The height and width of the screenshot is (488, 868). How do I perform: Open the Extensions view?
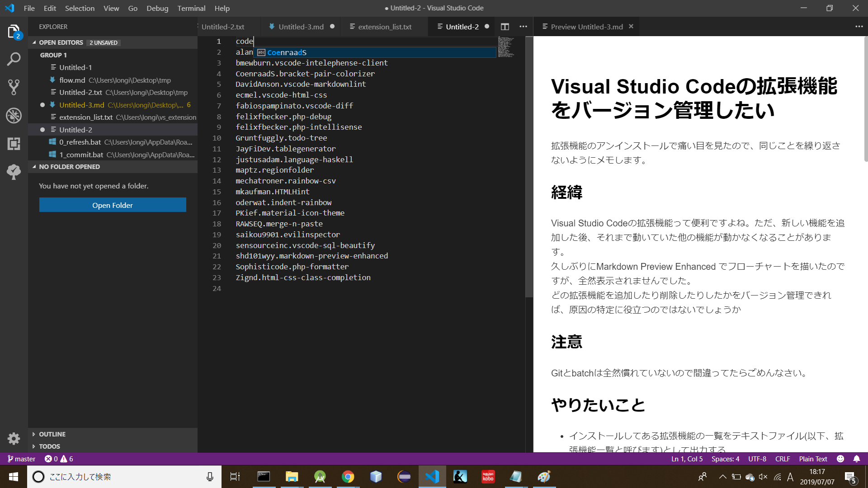pos(14,144)
